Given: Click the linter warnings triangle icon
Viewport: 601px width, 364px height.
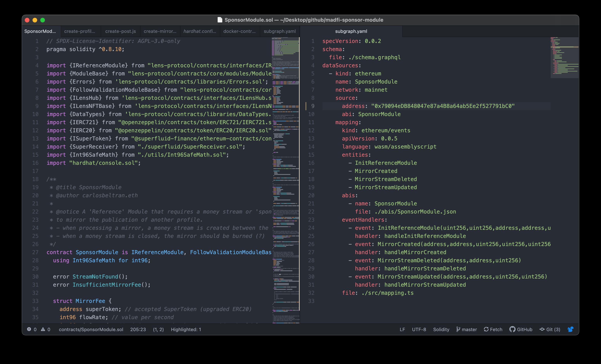Looking at the screenshot, I should click(43, 329).
